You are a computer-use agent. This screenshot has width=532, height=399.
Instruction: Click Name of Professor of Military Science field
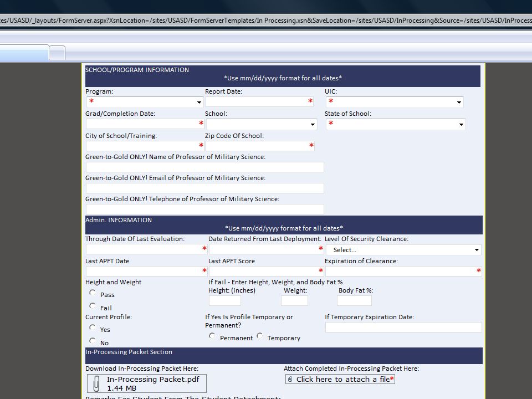tap(205, 167)
